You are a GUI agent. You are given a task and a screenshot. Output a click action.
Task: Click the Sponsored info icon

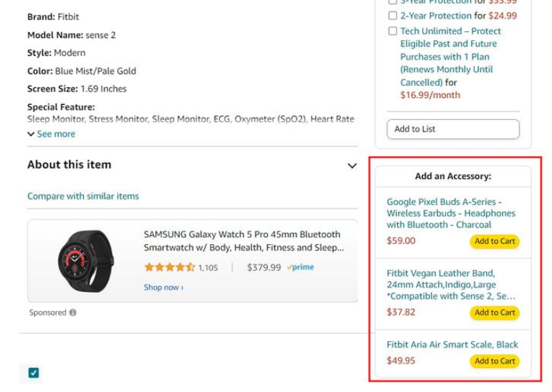[x=73, y=313]
